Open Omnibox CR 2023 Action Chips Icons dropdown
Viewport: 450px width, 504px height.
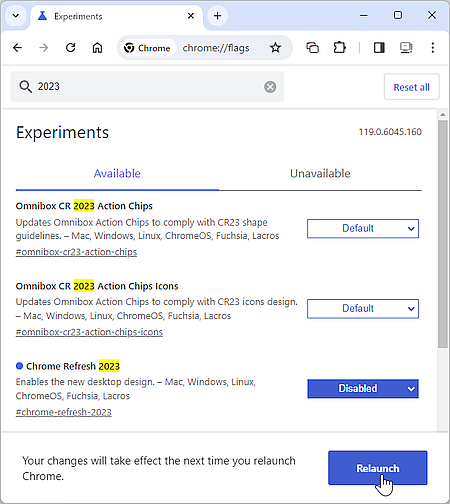coord(363,309)
